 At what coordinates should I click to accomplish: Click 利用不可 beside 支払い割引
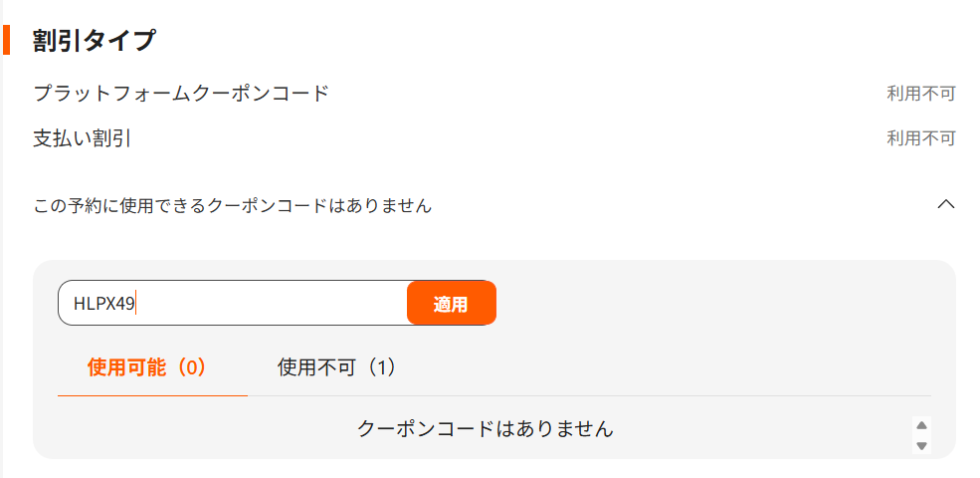click(921, 138)
